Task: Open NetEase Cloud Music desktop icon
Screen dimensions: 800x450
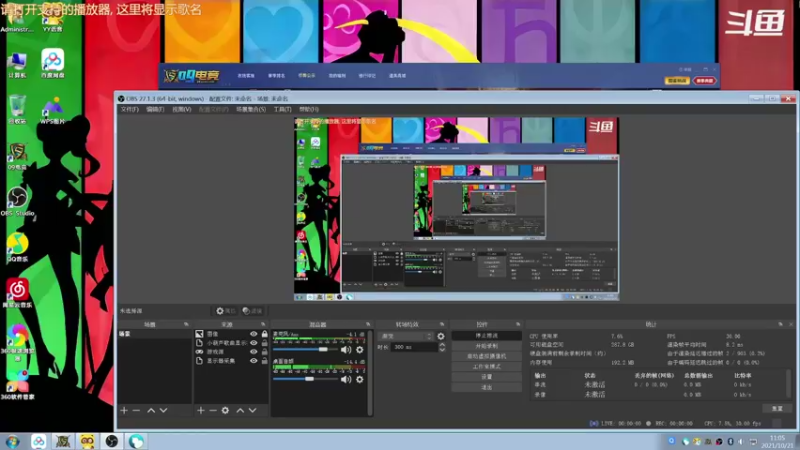Action: point(17,293)
